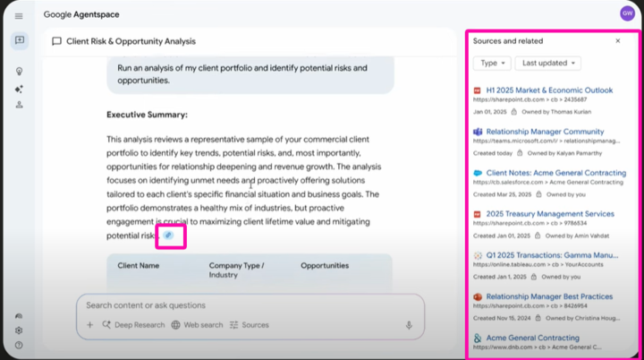The width and height of the screenshot is (644, 360).
Task: Open Acme General Contracting dnb.com link
Action: pyautogui.click(x=533, y=338)
